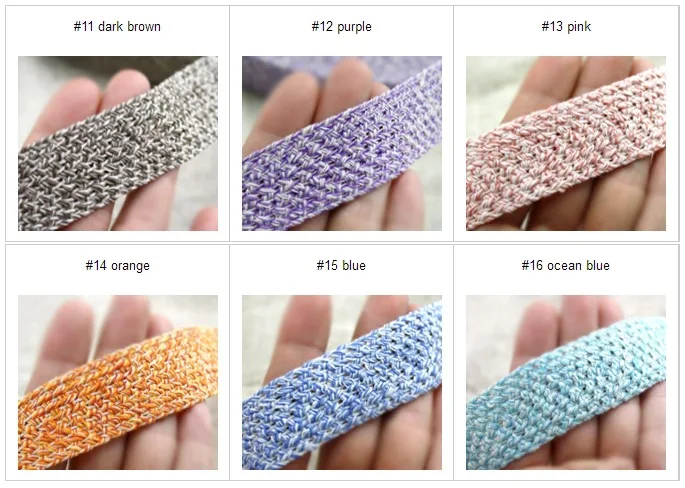685x488 pixels.
Task: Open the #14 orange product photo
Action: coord(118,382)
